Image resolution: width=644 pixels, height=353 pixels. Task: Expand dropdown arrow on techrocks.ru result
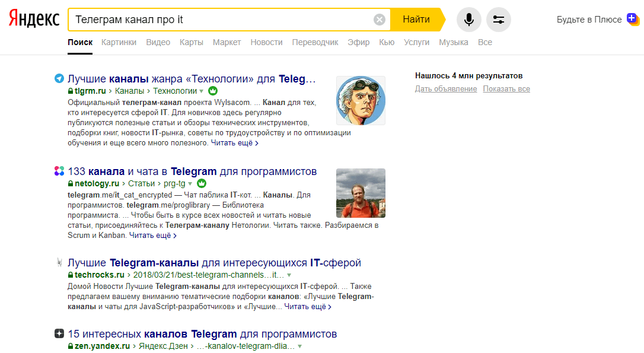click(x=289, y=275)
